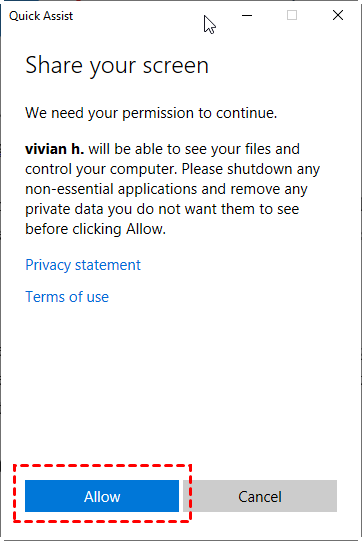Click the bold name vivian h.
This screenshot has height=541, width=362.
pos(55,149)
